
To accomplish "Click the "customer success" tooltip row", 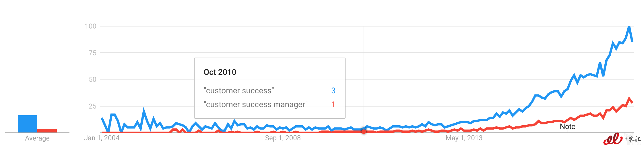I will 269,91.
